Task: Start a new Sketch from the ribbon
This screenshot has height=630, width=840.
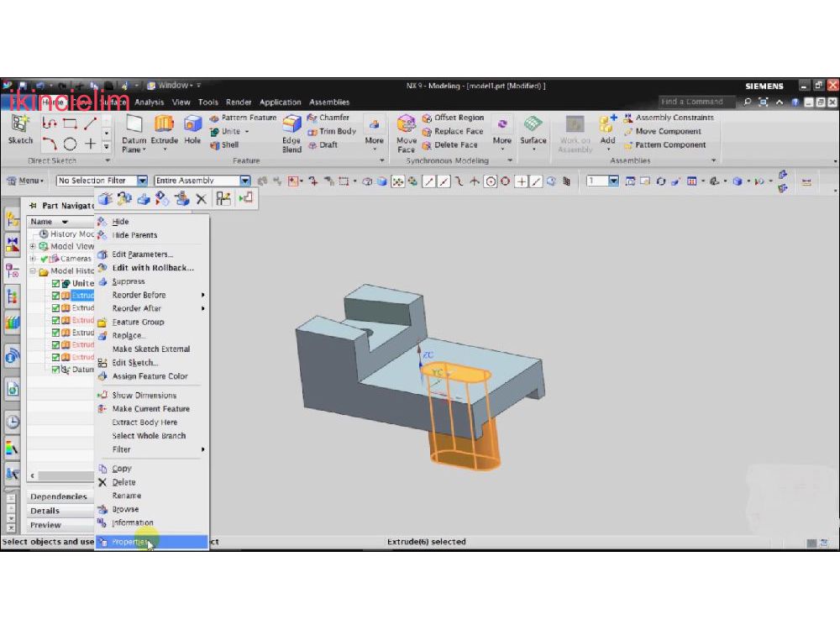Action: (20, 130)
